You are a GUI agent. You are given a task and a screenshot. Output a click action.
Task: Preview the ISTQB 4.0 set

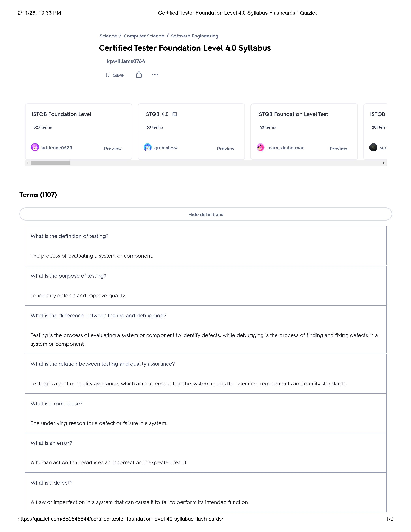click(225, 149)
